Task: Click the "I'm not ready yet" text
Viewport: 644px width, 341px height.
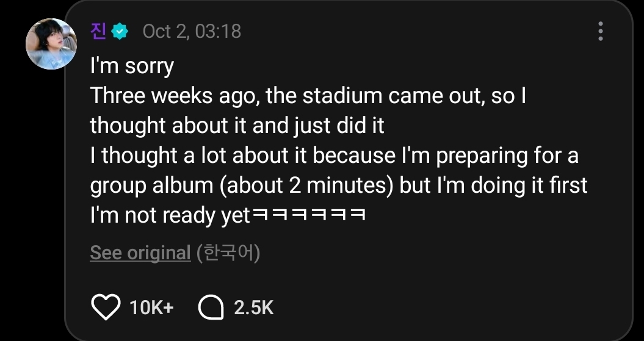Action: tap(170, 215)
